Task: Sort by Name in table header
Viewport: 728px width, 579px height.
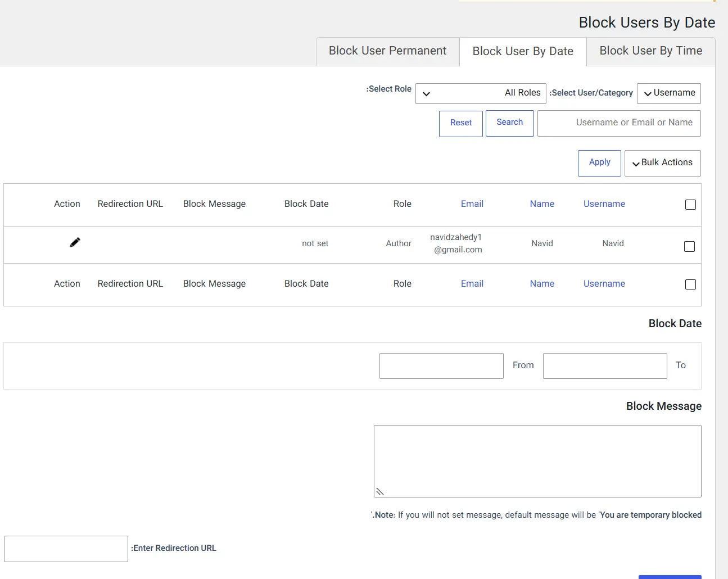Action: click(x=542, y=204)
